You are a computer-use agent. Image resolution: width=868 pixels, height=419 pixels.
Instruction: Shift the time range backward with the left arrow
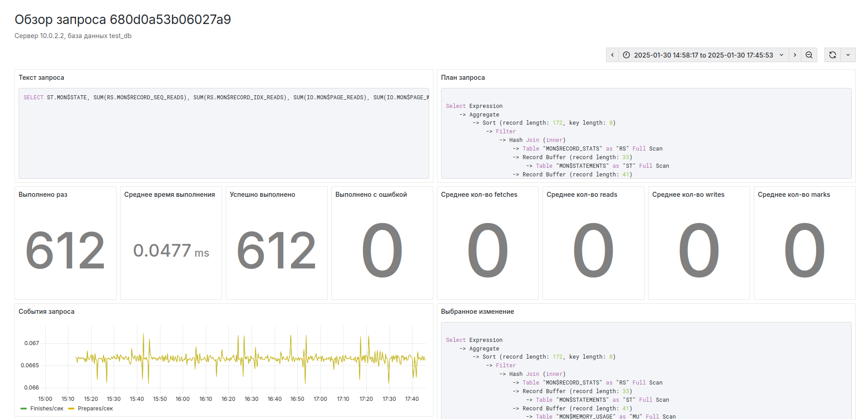pyautogui.click(x=612, y=54)
